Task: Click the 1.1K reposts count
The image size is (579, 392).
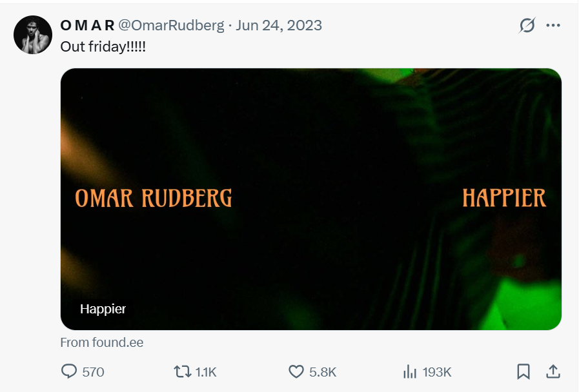Action: 206,372
